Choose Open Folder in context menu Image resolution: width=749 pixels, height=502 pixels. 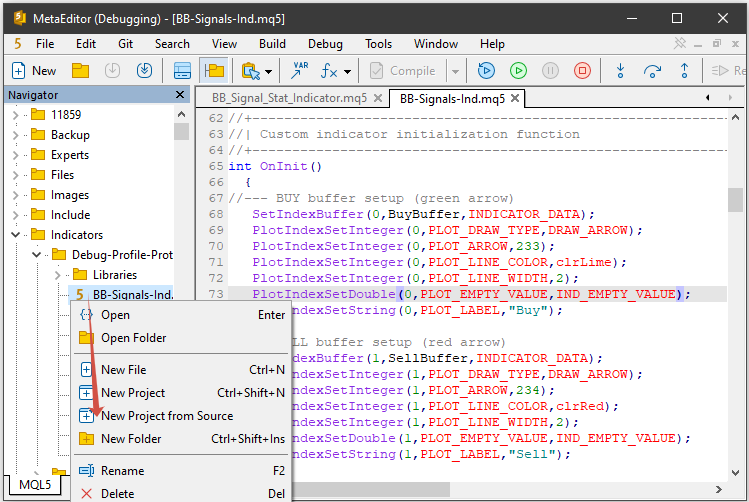tap(182, 338)
